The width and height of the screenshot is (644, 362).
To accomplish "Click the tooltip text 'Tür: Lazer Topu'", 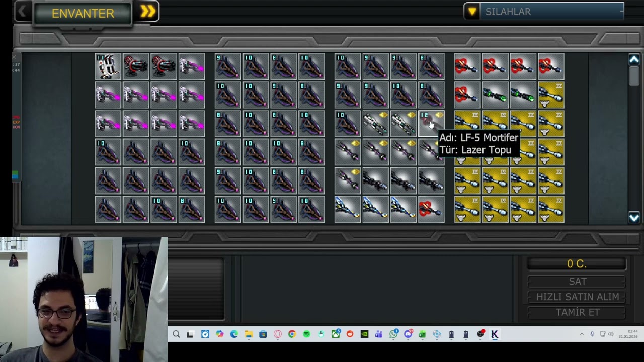I will coord(475,150).
